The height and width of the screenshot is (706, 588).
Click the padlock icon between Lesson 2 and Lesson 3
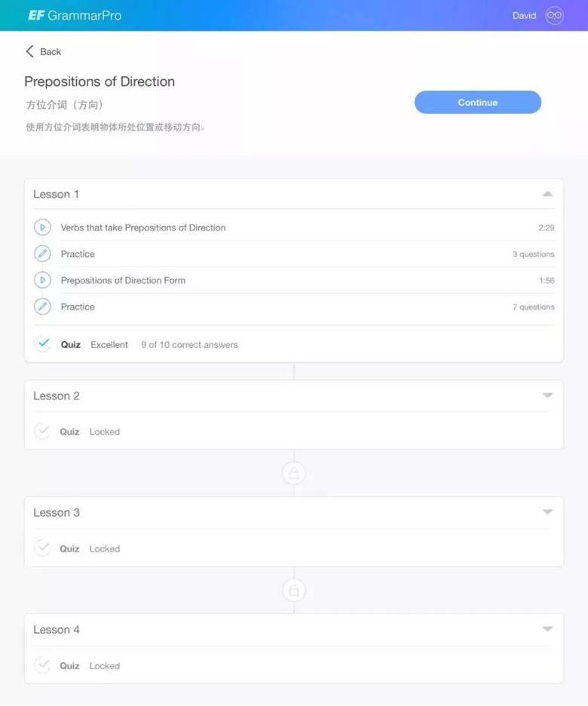294,473
